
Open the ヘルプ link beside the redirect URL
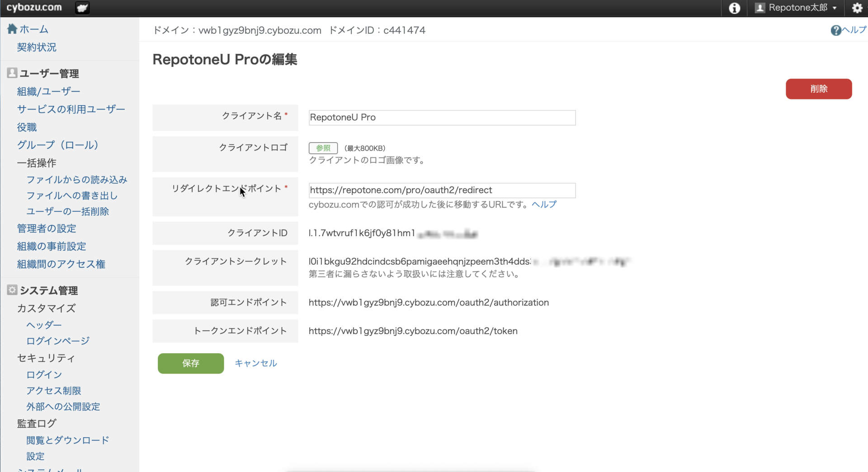[544, 204]
